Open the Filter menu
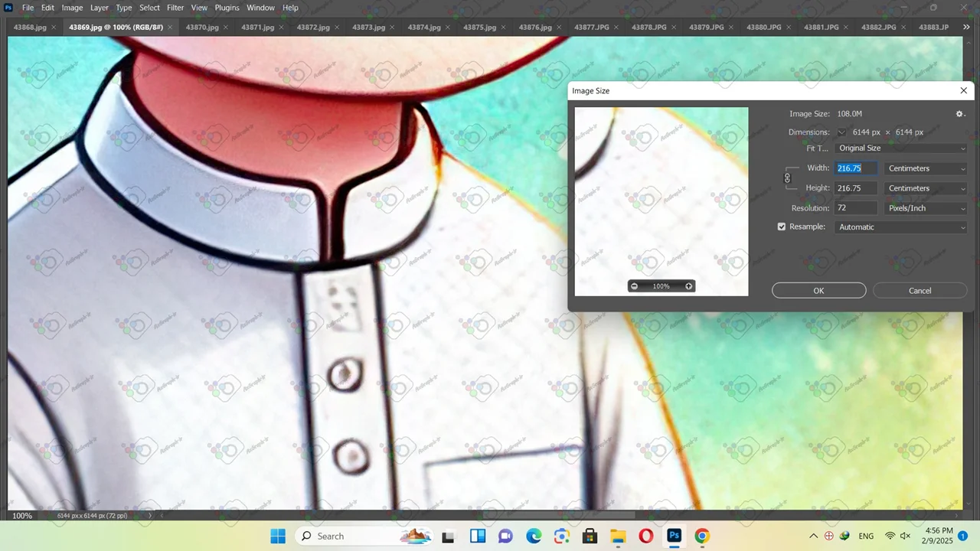 [x=175, y=8]
